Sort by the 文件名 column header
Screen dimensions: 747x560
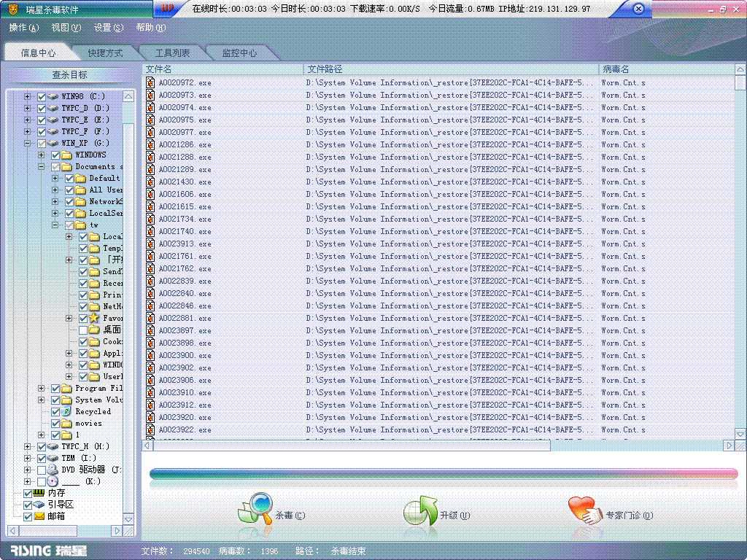[x=222, y=69]
